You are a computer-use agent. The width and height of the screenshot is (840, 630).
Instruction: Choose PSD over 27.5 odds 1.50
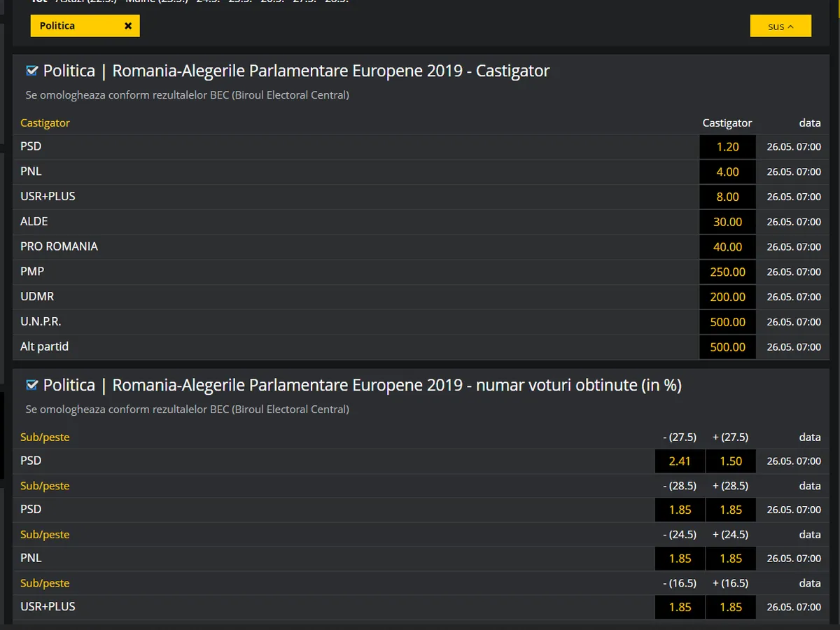tap(731, 461)
